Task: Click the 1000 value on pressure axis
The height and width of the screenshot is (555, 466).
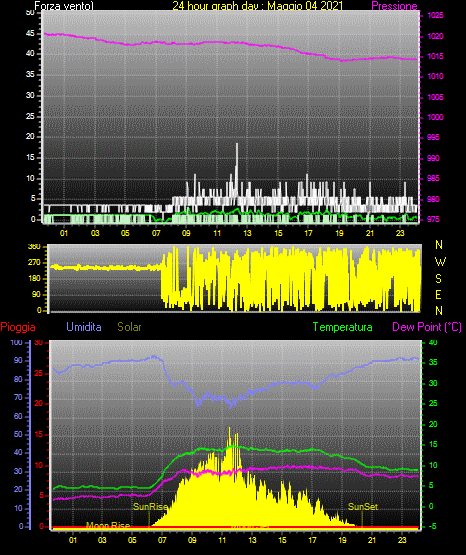Action: 435,117
